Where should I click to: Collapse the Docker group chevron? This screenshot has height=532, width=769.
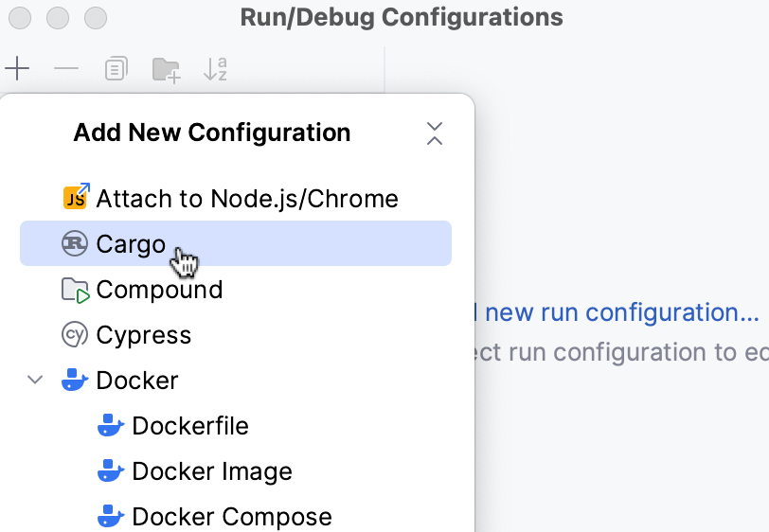tap(35, 381)
